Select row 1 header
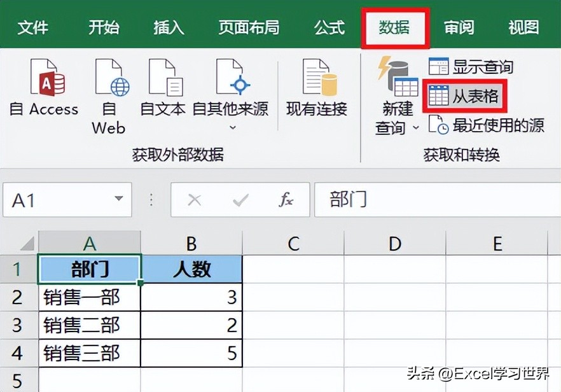The image size is (561, 392). click(x=18, y=269)
